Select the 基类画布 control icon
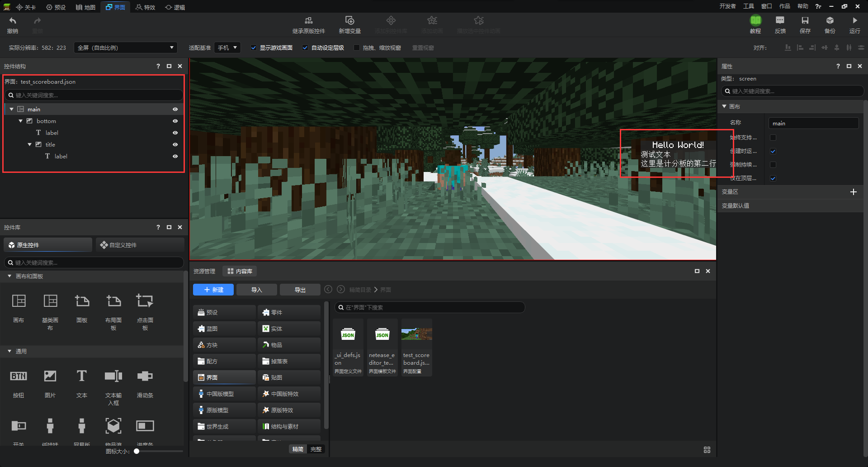868x467 pixels. [x=50, y=301]
